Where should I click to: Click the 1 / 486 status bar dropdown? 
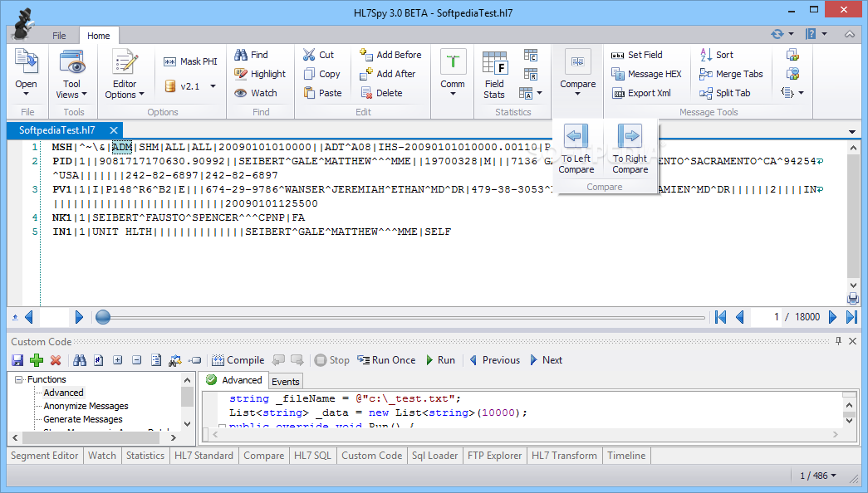[817, 476]
